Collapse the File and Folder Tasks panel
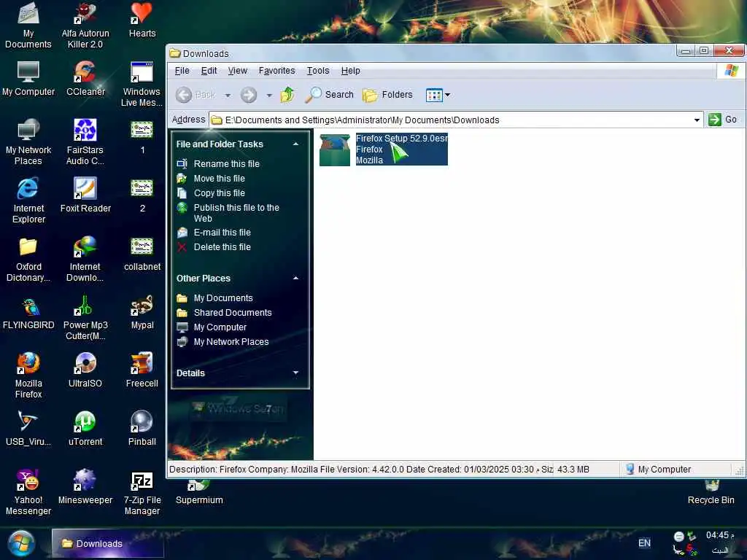This screenshot has width=747, height=560. coord(295,144)
